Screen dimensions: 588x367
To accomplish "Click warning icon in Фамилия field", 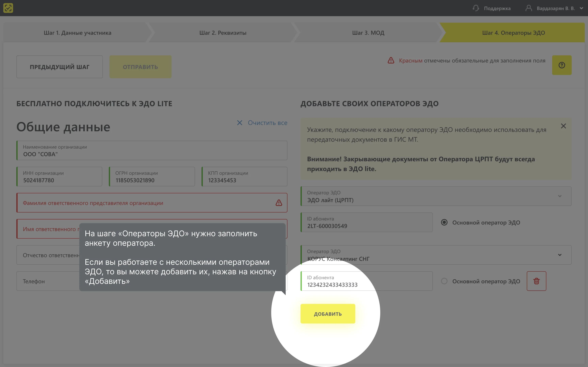I will (x=279, y=203).
